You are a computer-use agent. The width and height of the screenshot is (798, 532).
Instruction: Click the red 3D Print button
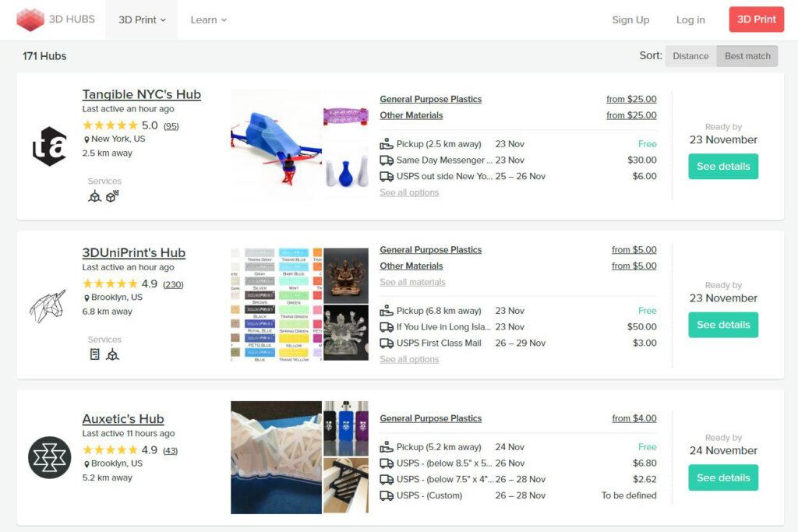[756, 19]
